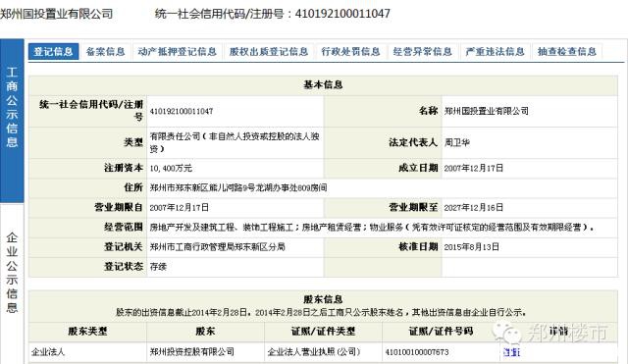Screen dimensions: 628x364
Task: Click 登记机关 value 郑州市工商行政管理局郑东新区分局
Action: coord(218,247)
